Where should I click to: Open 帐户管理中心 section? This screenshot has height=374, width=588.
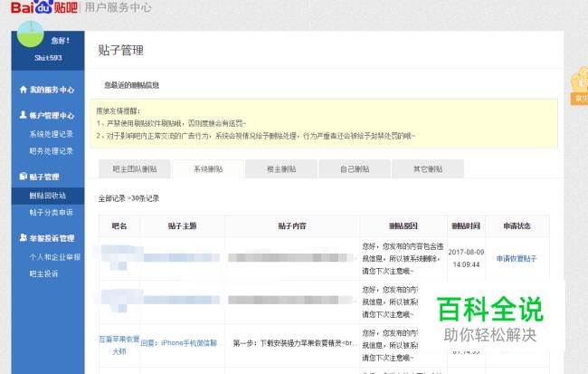[x=52, y=115]
